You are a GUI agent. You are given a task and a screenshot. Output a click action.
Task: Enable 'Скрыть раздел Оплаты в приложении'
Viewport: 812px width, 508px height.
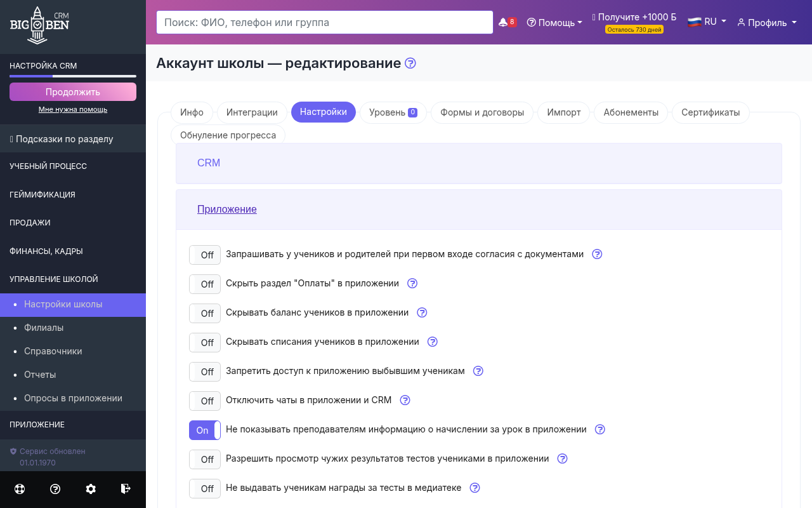204,284
